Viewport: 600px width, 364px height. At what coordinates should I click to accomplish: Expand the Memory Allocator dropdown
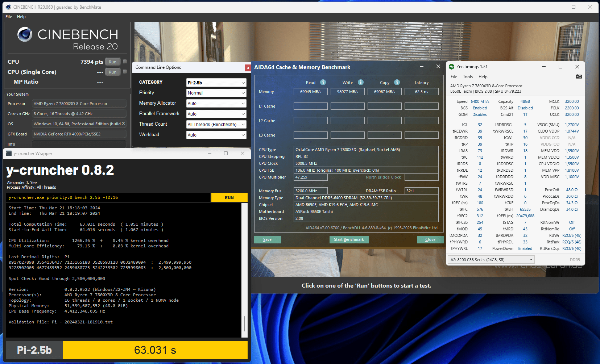pyautogui.click(x=216, y=104)
